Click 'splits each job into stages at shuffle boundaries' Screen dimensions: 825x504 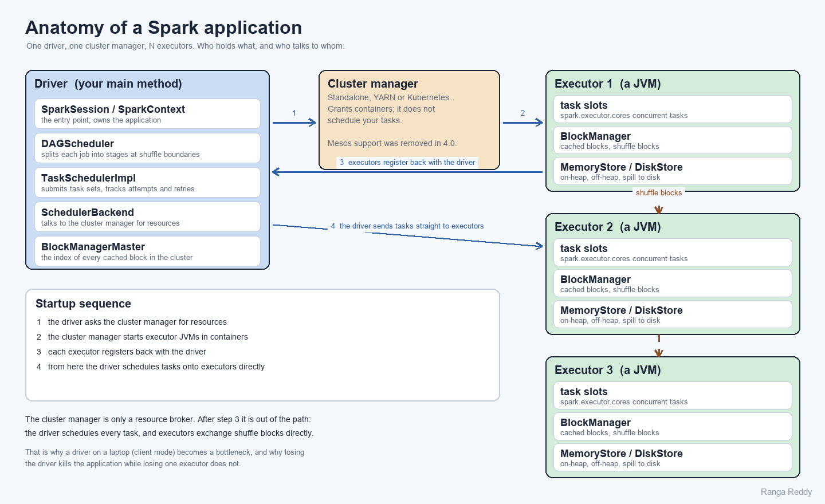click(x=120, y=155)
